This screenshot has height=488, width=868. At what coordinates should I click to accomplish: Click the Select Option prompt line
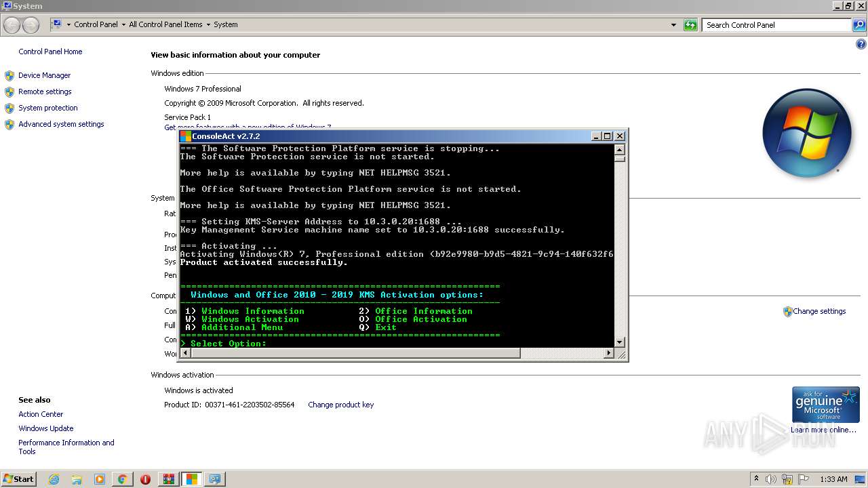[224, 344]
